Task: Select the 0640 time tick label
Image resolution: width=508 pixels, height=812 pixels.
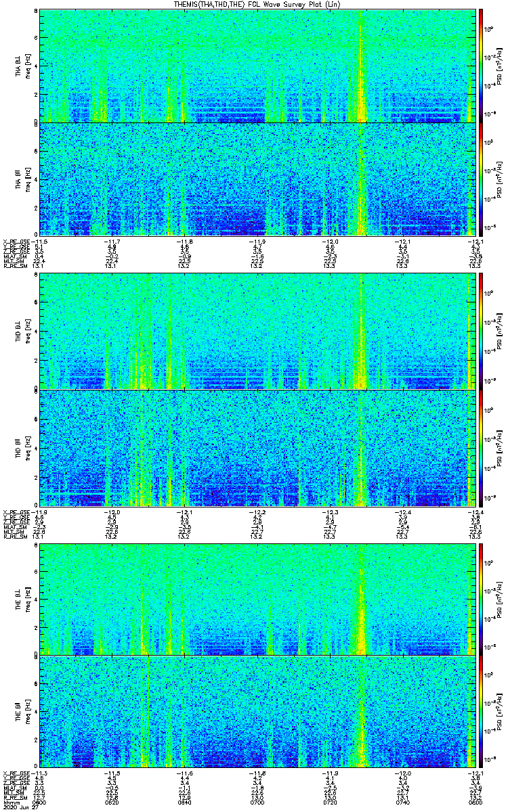Action: pos(185,802)
